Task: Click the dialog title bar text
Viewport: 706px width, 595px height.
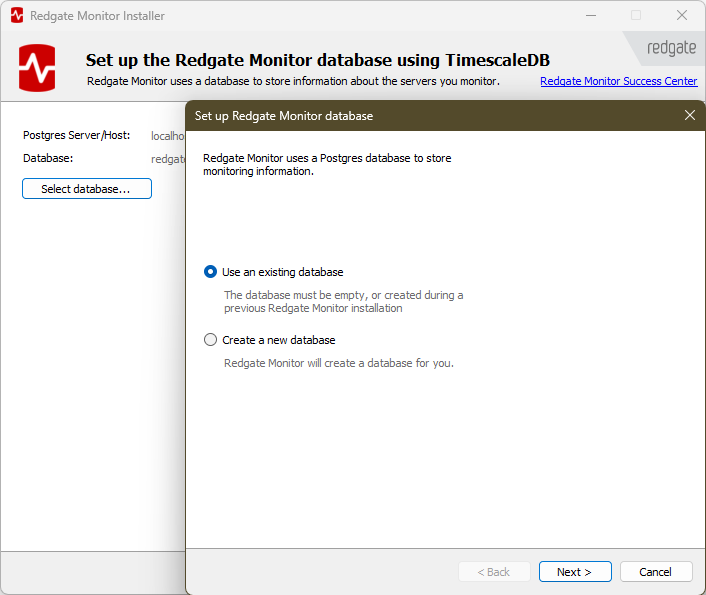Action: pos(284,116)
